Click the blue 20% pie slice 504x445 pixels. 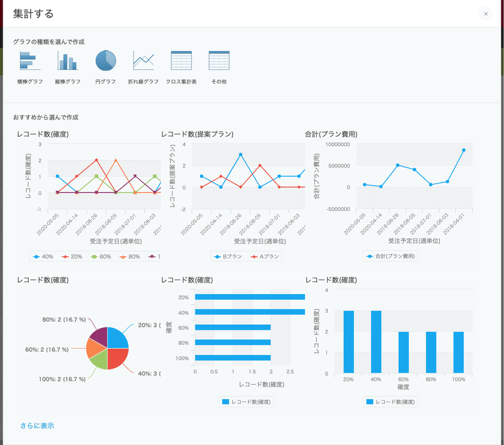[x=116, y=337]
